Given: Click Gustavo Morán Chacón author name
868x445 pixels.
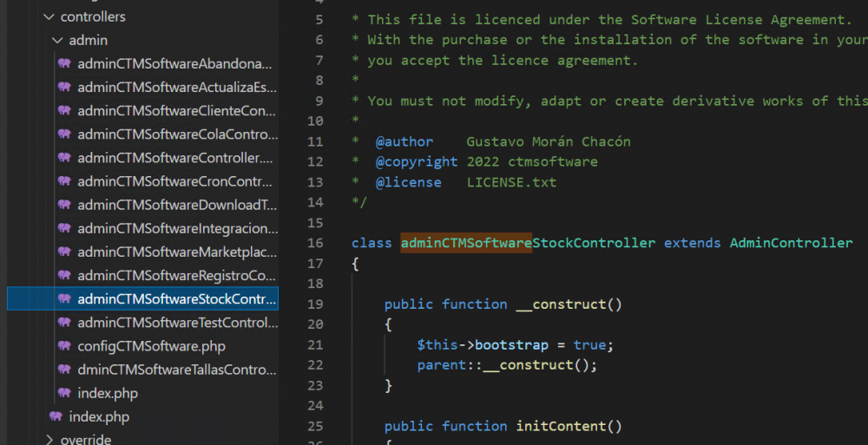Looking at the screenshot, I should [549, 141].
